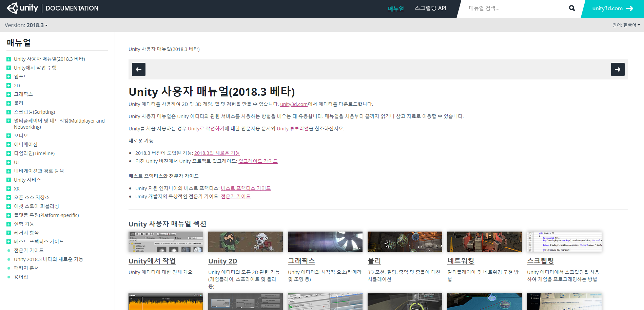Click the Unity에서 작업 editor thumbnail
The height and width of the screenshot is (310, 644).
(x=166, y=242)
